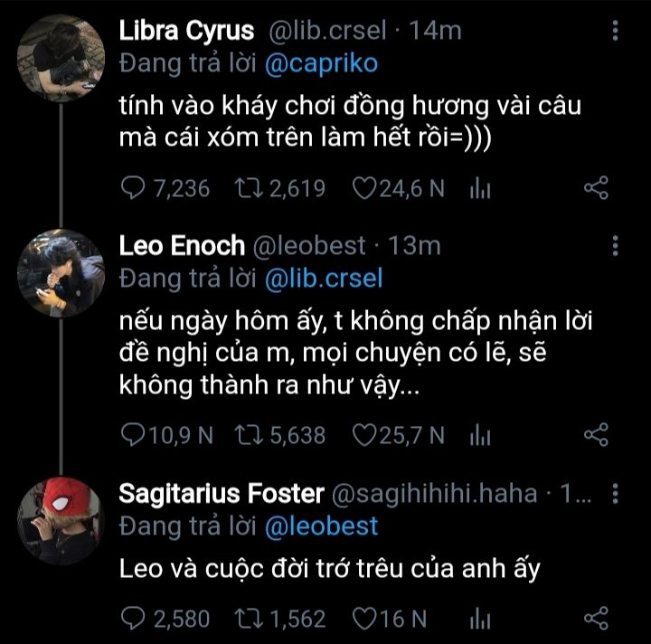Screen dimensions: 651x644
Task: Share Sagitarius Foster's tweet
Action: 596,619
